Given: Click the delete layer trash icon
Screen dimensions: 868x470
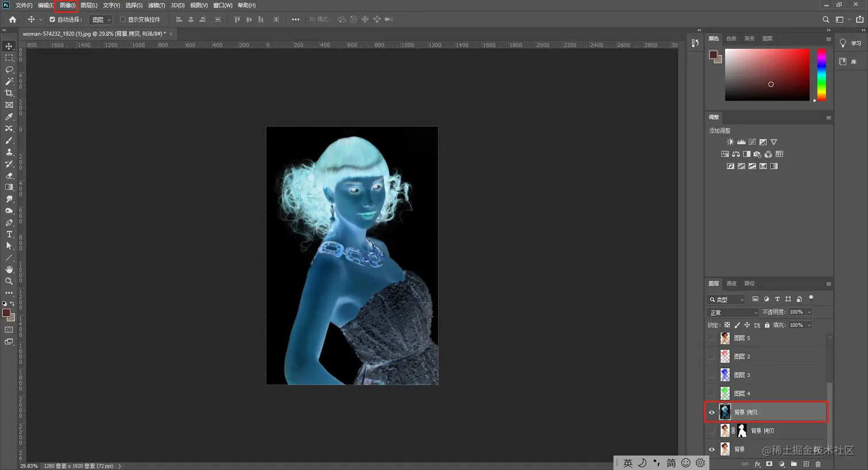Looking at the screenshot, I should pyautogui.click(x=818, y=464).
